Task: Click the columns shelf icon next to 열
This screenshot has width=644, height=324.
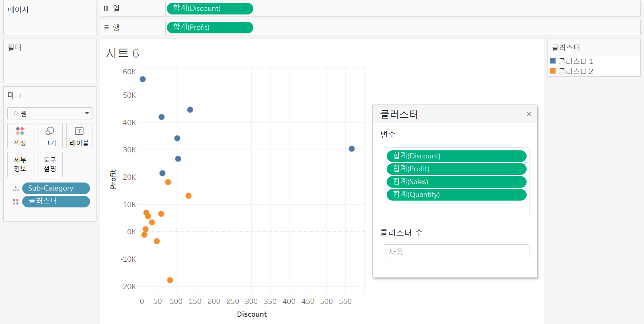Action: tap(106, 8)
